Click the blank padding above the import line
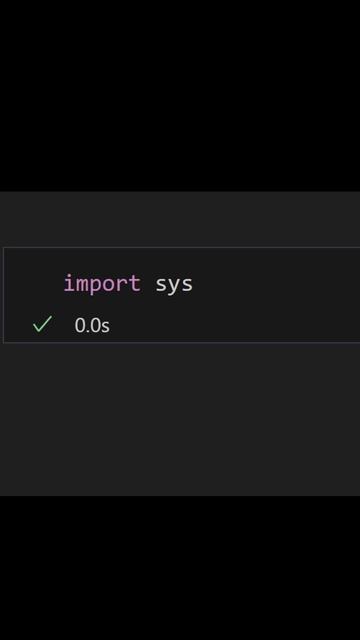 [x=182, y=259]
